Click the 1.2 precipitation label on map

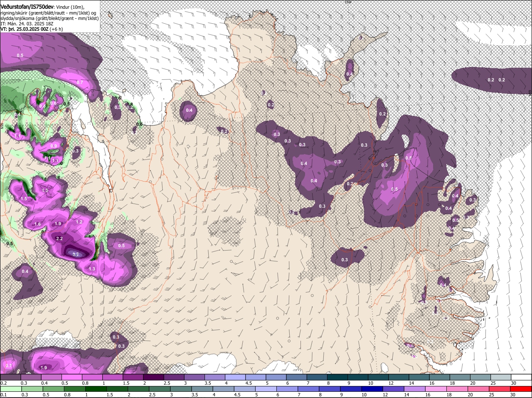coord(79,222)
